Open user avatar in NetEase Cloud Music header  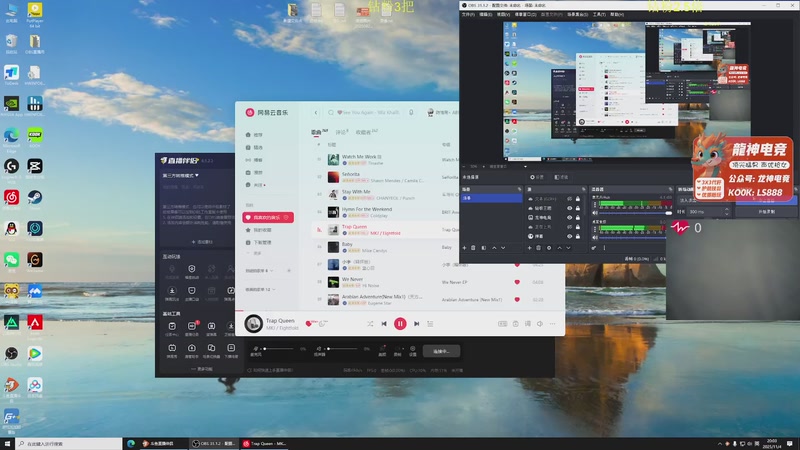(x=431, y=112)
